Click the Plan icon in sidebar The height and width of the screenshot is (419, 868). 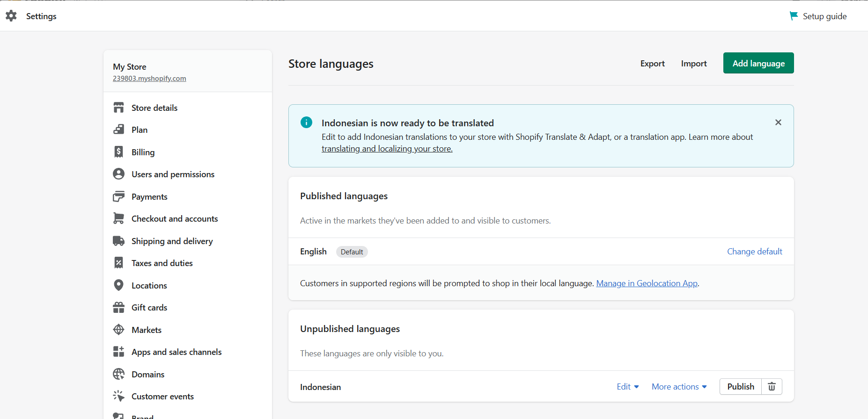[x=119, y=130]
